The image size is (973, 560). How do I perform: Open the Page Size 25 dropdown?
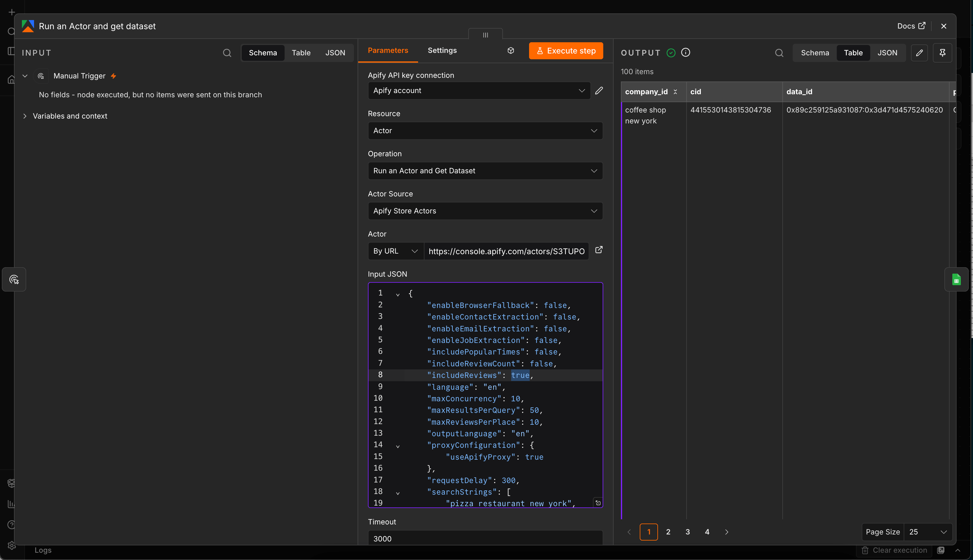click(x=928, y=532)
